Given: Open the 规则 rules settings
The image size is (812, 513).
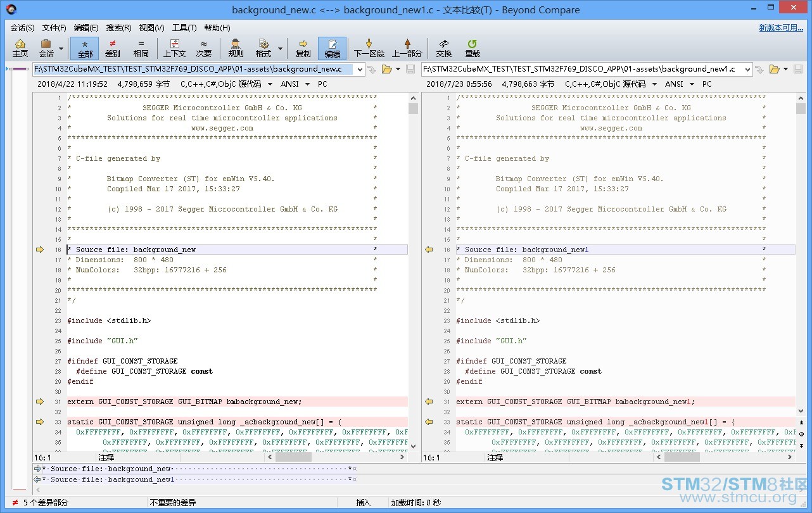Looking at the screenshot, I should pos(236,48).
